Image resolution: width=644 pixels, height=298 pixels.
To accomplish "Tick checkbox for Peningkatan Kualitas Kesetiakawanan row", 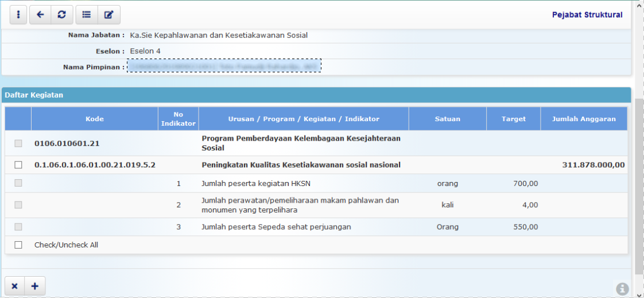I will [x=18, y=165].
